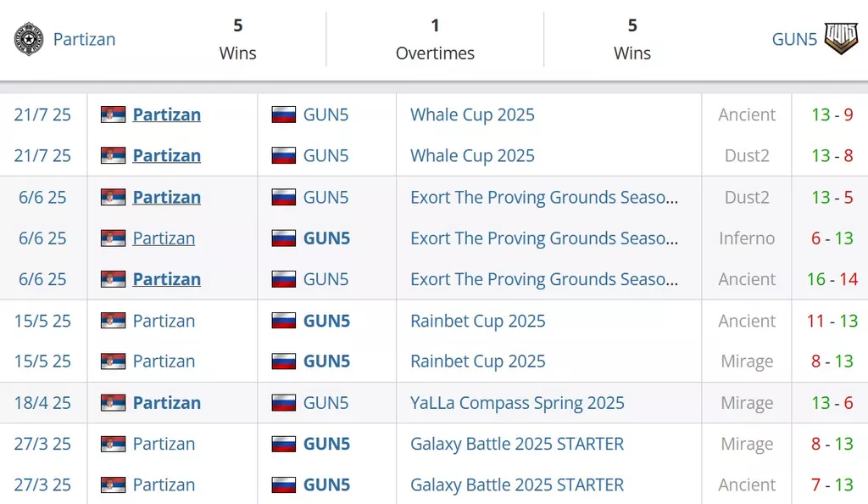Click the 5 Wins stat beside the Partizan name
868x504 pixels.
point(237,39)
